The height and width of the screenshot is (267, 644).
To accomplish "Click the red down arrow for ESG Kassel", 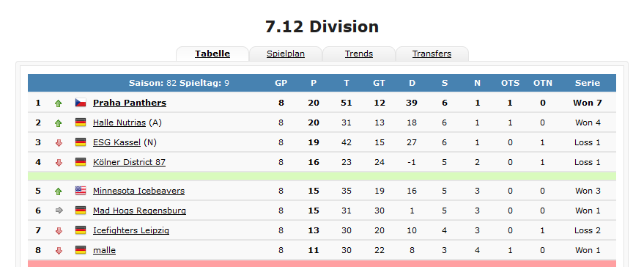I will tap(59, 143).
